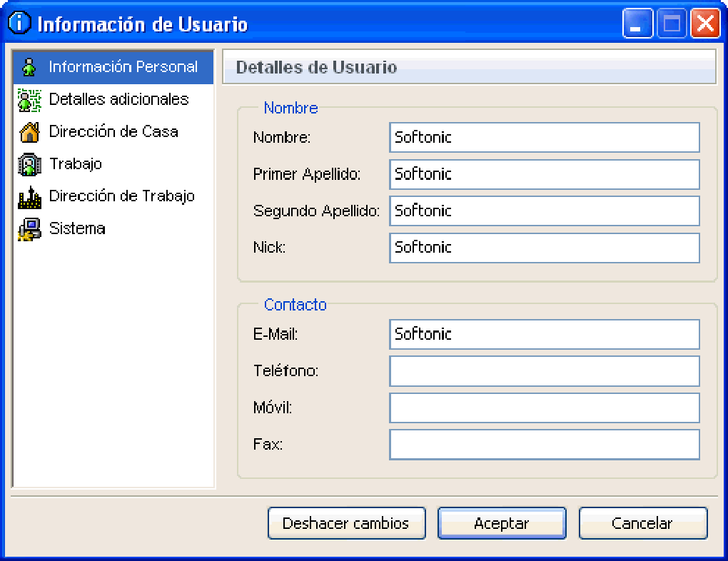Click the Dirección de Trabajo factory icon

point(29,197)
